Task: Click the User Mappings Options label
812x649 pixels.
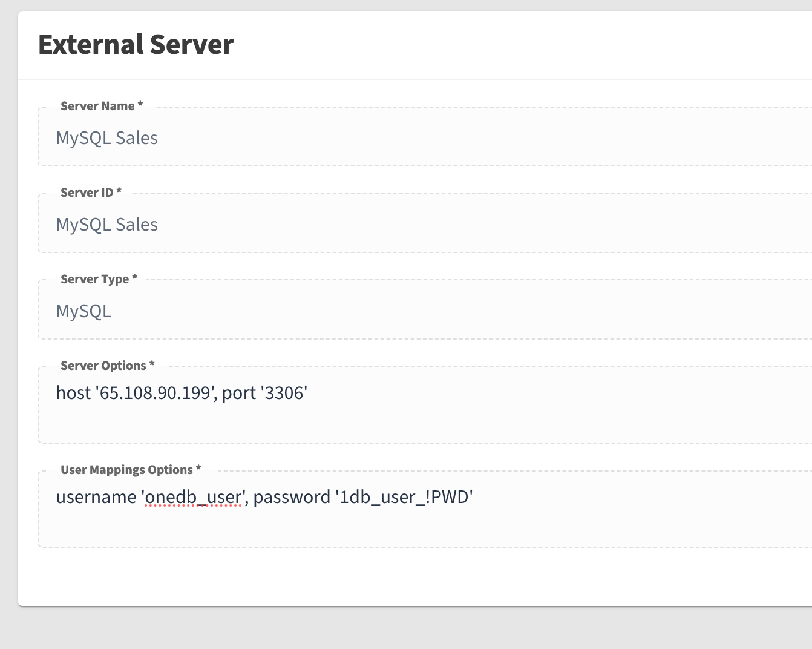Action: (x=126, y=469)
